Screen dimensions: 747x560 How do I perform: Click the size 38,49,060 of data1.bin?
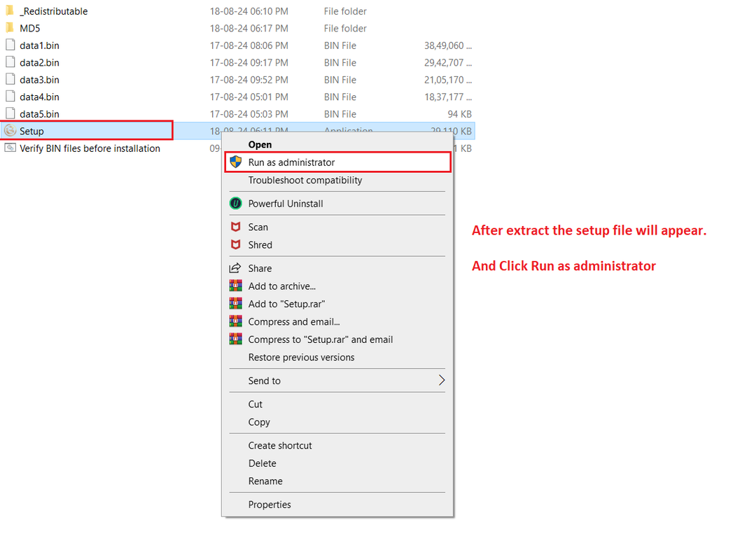[448, 45]
